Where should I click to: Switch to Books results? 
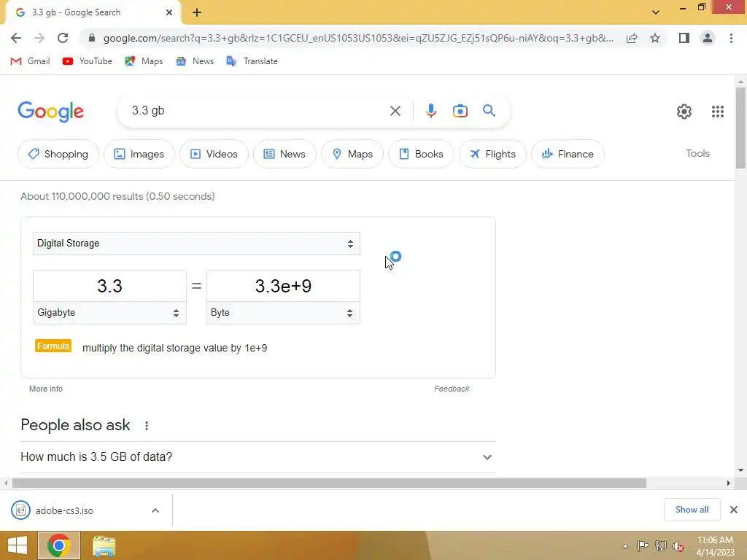pos(421,154)
